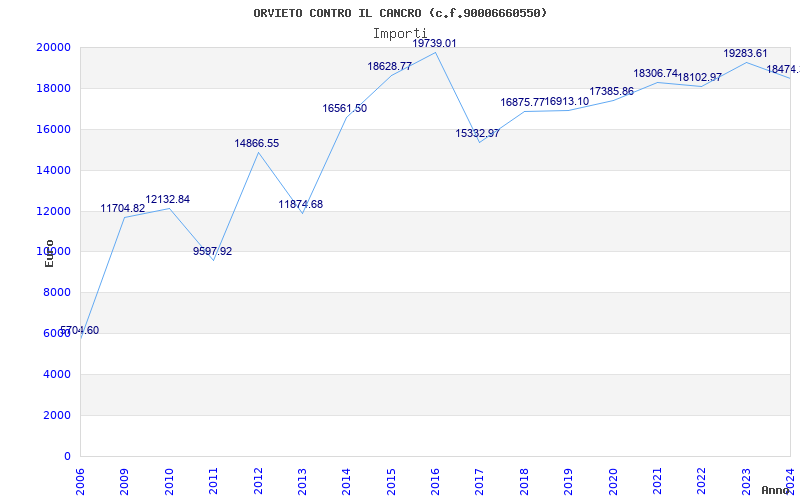Click the x-axis year 2010
This screenshot has height=500, width=800.
(x=169, y=482)
